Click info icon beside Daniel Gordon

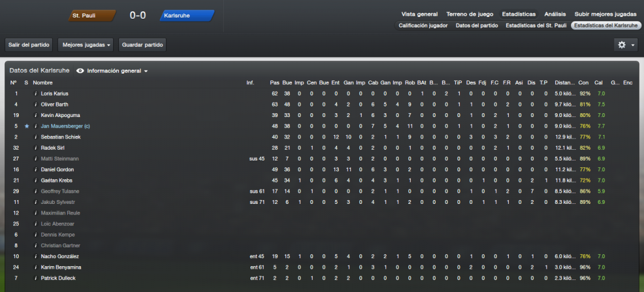tap(36, 169)
